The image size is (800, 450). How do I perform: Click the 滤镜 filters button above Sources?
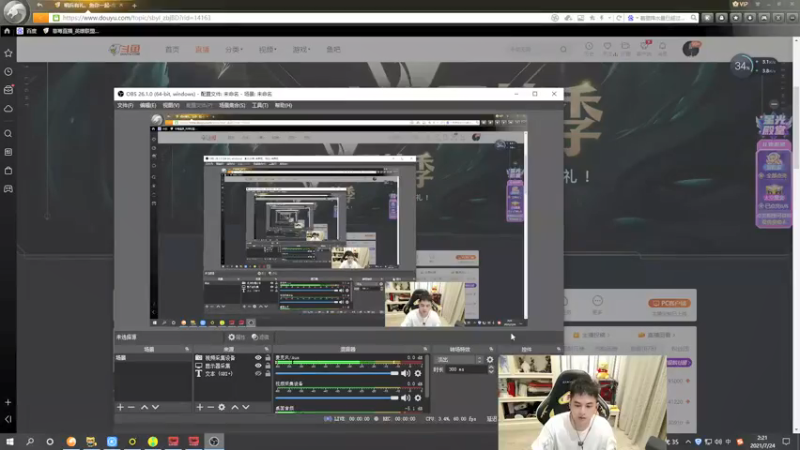tap(260, 337)
